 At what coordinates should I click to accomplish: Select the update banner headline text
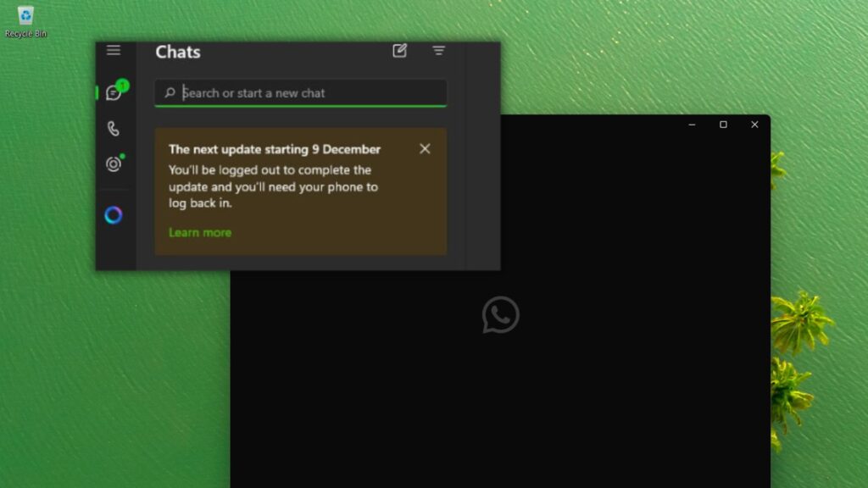click(274, 149)
